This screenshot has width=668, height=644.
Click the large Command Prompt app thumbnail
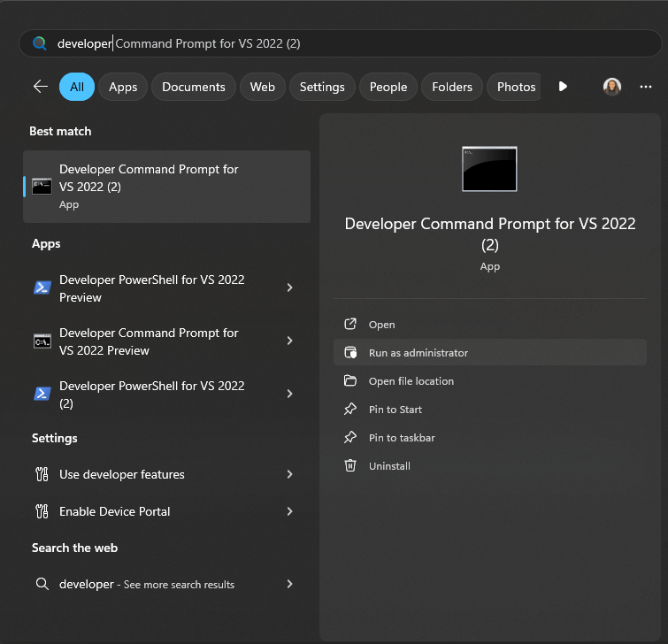[489, 169]
